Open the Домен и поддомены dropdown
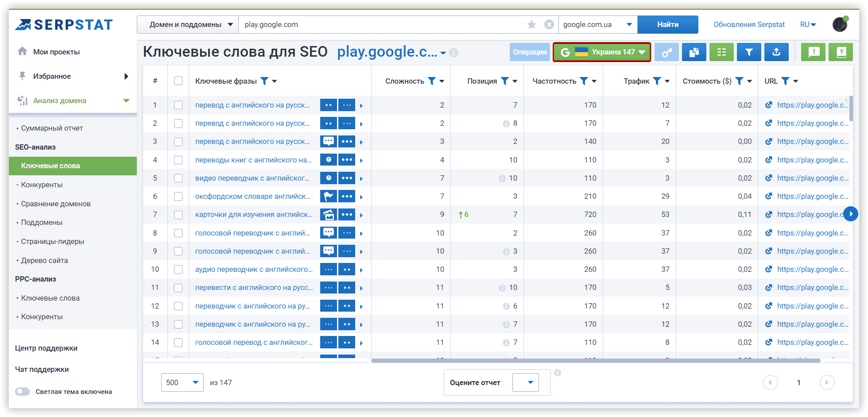The height and width of the screenshot is (417, 868). pyautogui.click(x=188, y=25)
